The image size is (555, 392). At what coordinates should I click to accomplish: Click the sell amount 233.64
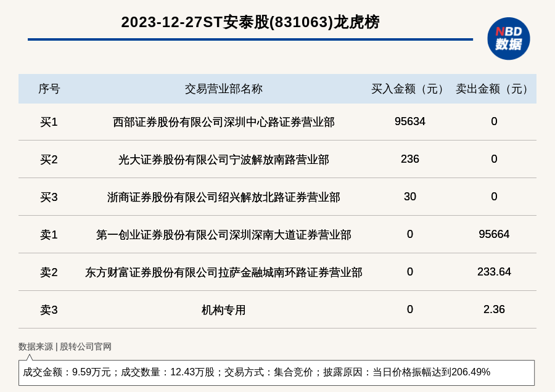494,272
